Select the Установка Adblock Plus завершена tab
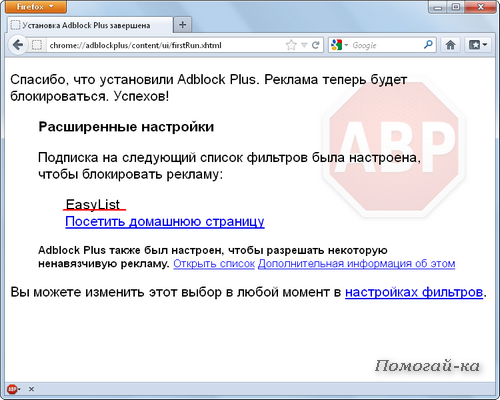 (90, 25)
